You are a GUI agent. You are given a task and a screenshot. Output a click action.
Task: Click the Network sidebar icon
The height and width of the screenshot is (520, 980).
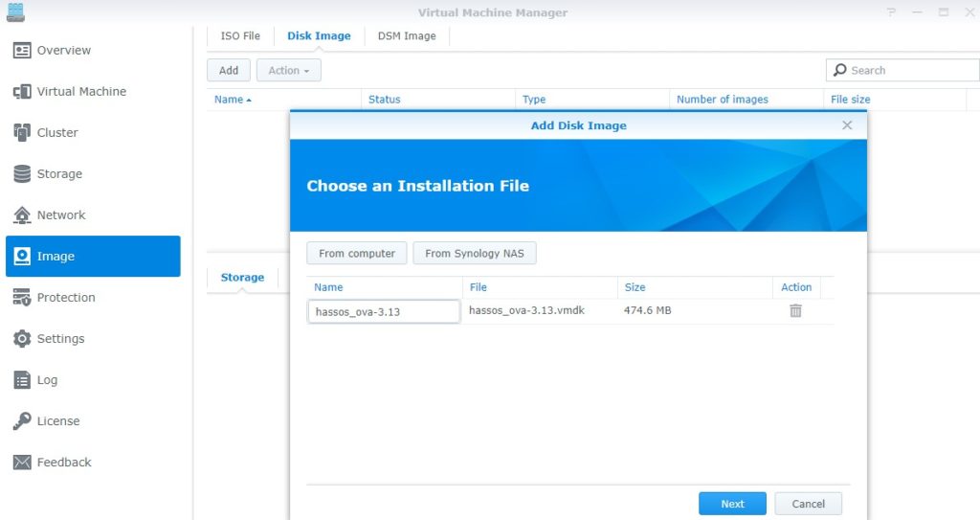pyautogui.click(x=22, y=215)
